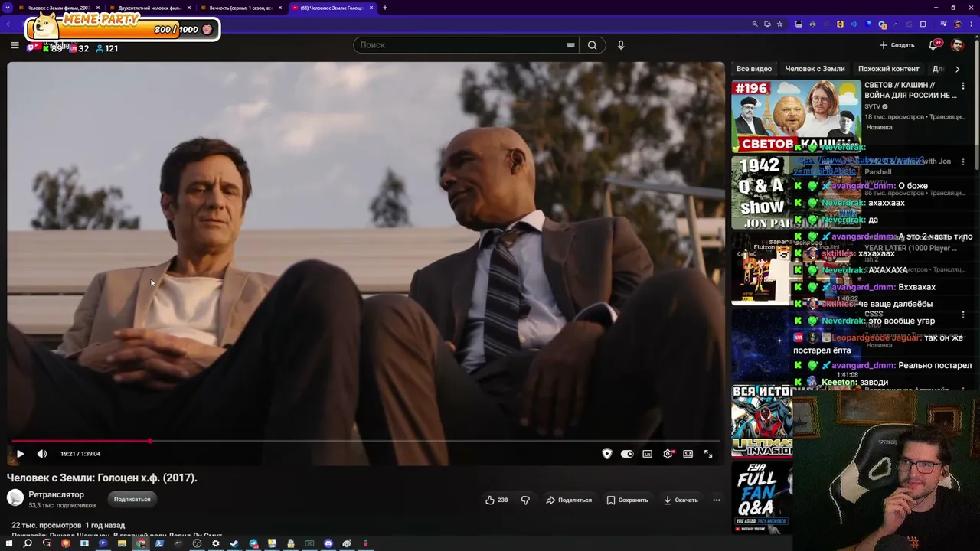Bookmark this page with the star icon
This screenshot has height=551, width=980.
click(779, 24)
